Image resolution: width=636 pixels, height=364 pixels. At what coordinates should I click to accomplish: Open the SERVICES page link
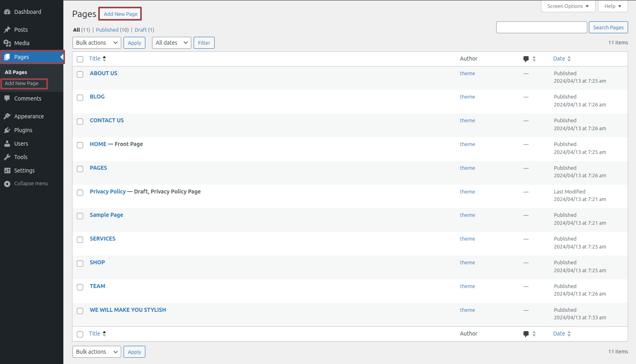coord(103,239)
